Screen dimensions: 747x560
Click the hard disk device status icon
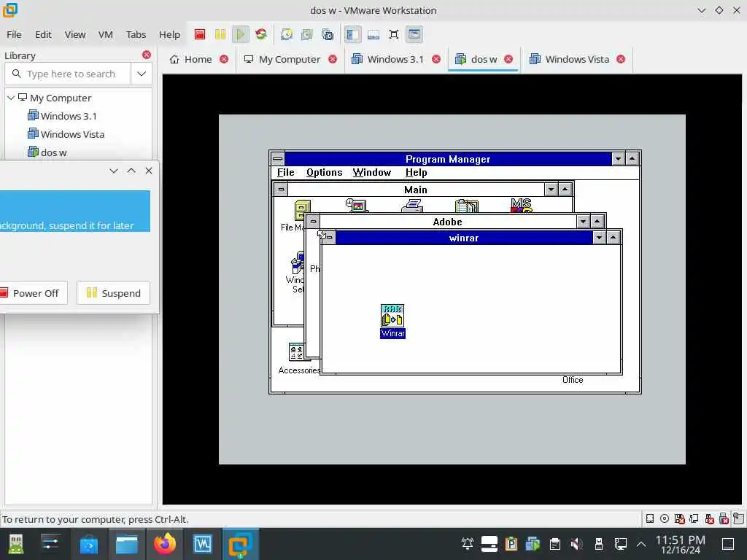[650, 519]
